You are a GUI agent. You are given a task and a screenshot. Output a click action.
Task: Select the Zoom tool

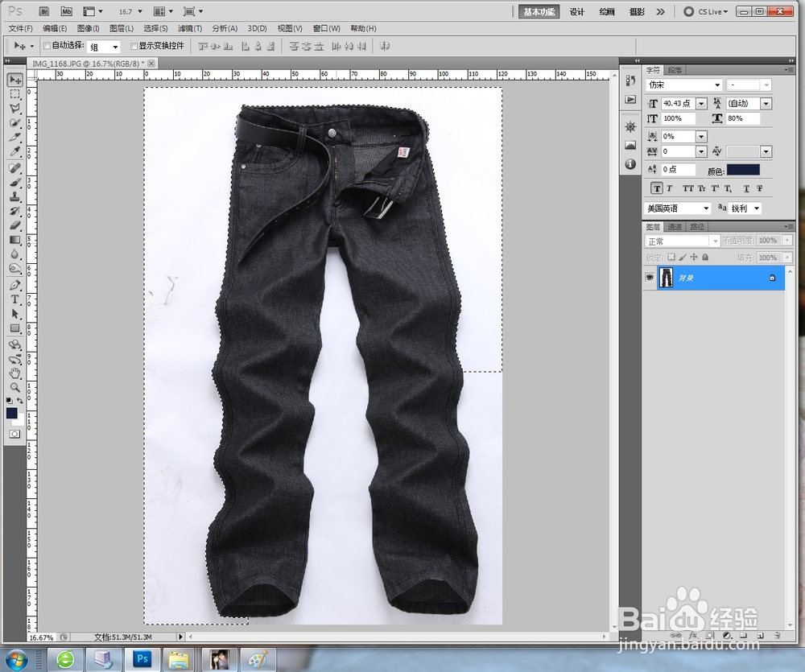point(14,388)
